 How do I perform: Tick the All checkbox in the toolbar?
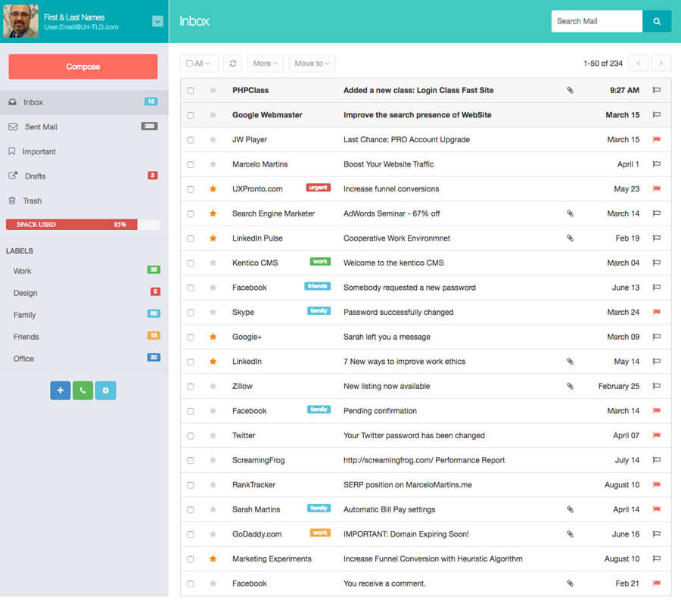tap(189, 64)
